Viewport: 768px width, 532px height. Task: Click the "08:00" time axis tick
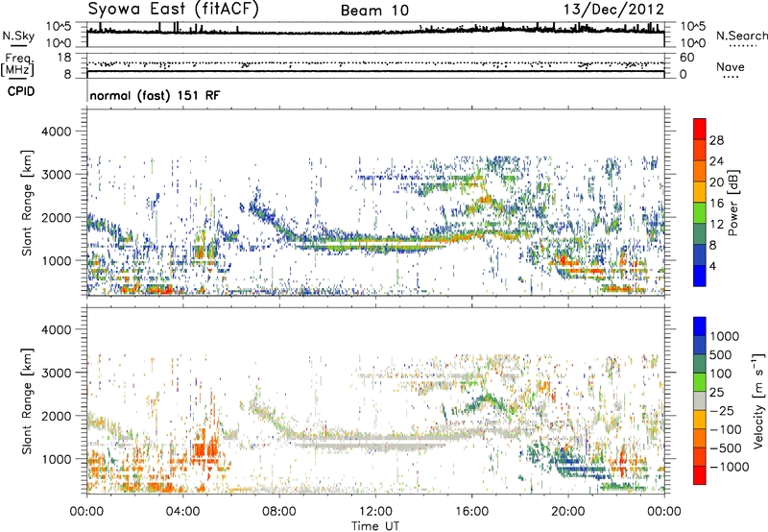(279, 512)
